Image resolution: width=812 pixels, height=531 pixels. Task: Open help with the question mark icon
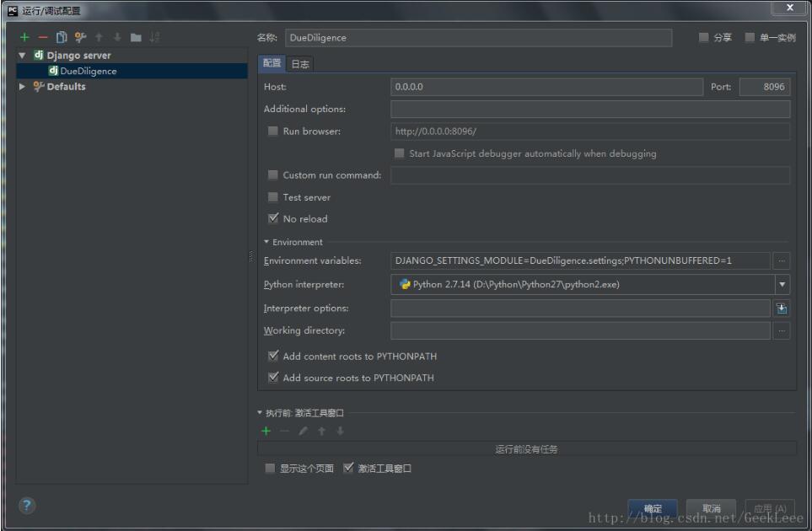(x=27, y=505)
